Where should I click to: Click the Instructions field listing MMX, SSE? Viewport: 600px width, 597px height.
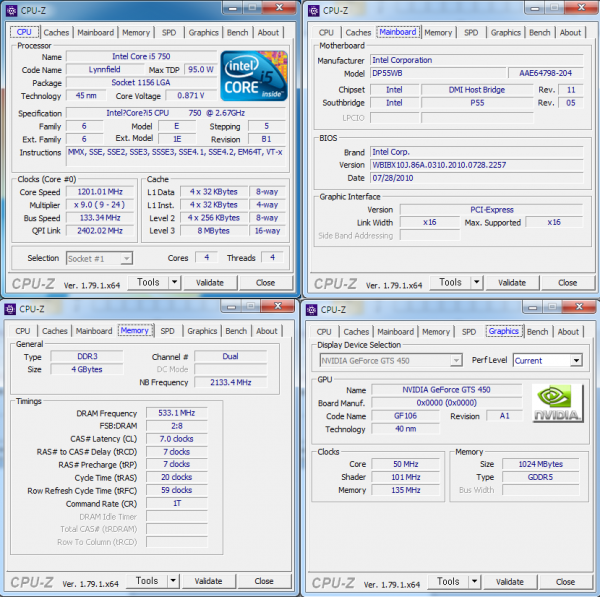176,156
